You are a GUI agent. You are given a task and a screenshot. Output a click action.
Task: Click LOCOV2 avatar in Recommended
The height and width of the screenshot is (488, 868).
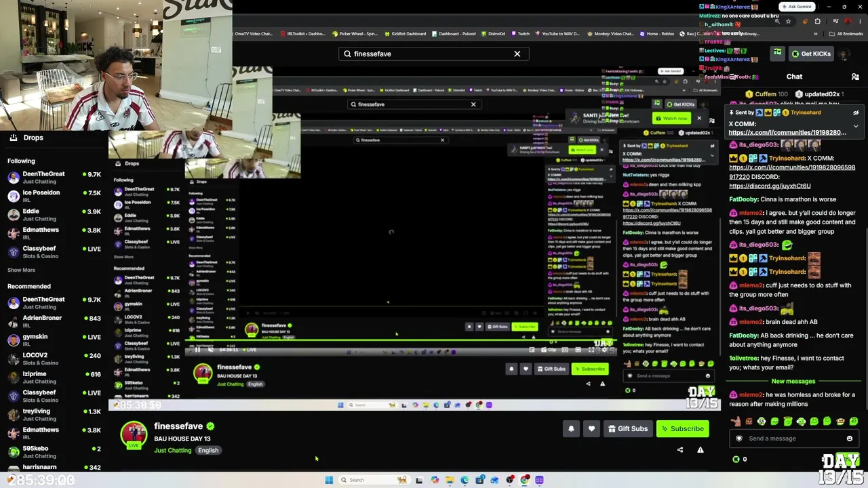(x=14, y=359)
